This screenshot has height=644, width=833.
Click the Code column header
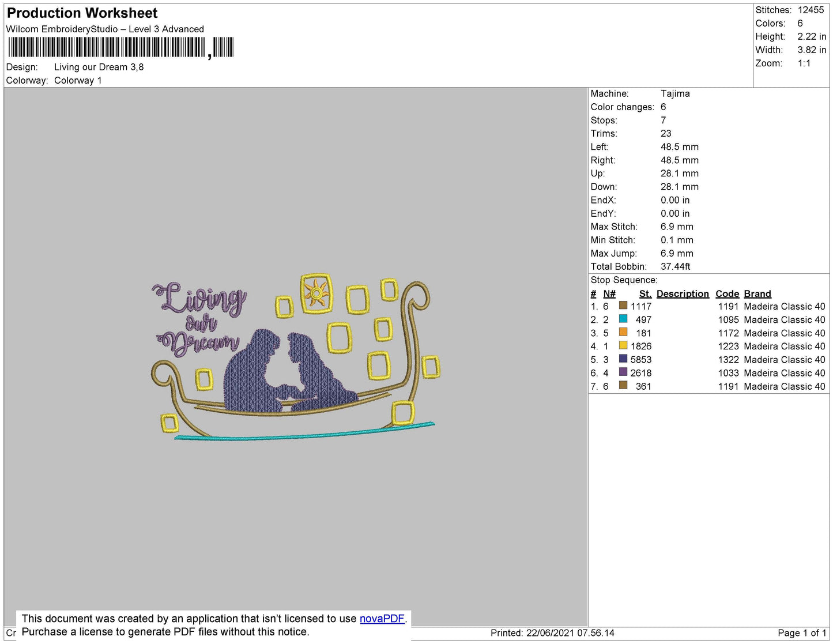(727, 293)
